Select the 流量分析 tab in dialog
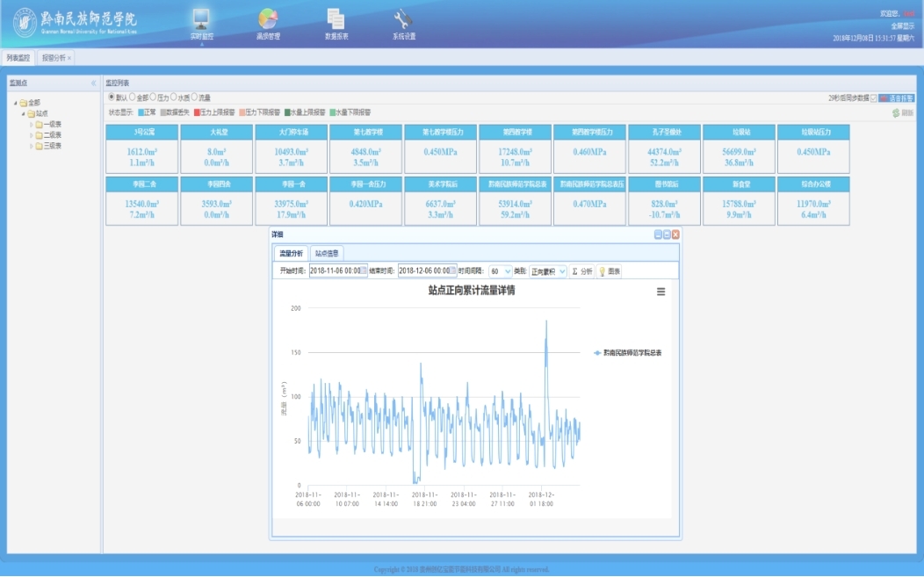 [291, 254]
